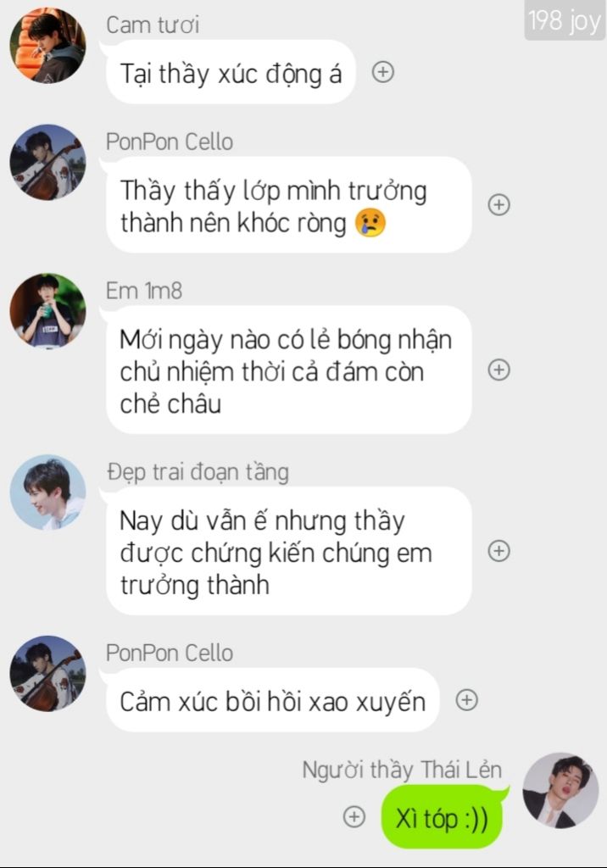The height and width of the screenshot is (868, 607).
Task: Select the 'Người thầy Thái Lẻn' sender name
Action: pos(402,770)
